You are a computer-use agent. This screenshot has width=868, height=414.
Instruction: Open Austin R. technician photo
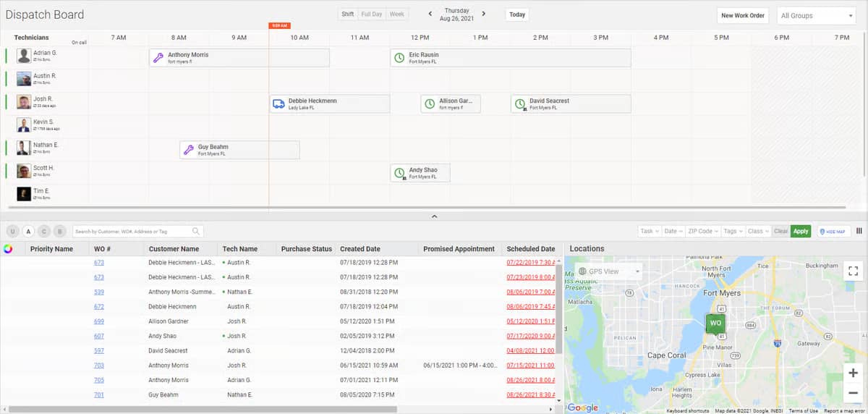coord(24,79)
